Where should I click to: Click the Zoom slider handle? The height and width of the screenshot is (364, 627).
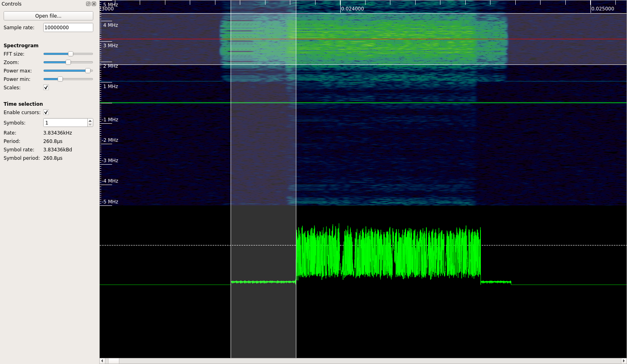point(68,62)
